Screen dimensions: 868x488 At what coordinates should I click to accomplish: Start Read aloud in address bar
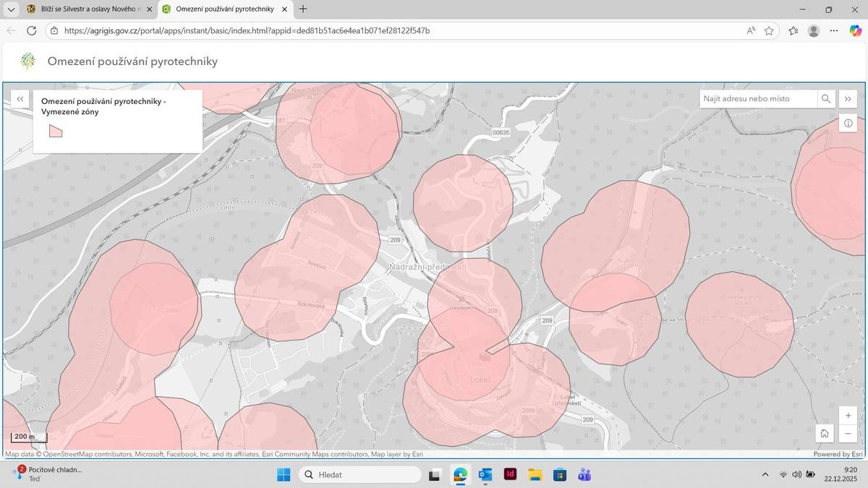[x=751, y=30]
